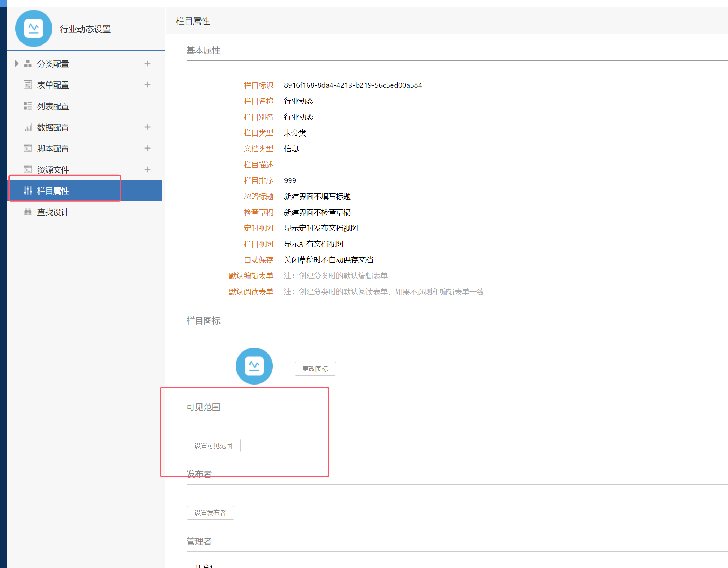This screenshot has height=568, width=728.
Task: Click the plus next to 分类配置
Action: click(x=148, y=64)
